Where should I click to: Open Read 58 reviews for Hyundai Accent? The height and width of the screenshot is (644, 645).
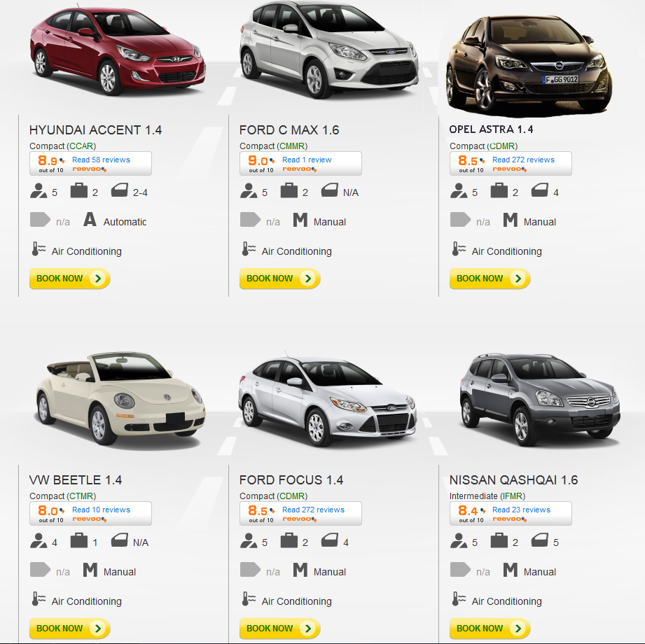coord(101,160)
